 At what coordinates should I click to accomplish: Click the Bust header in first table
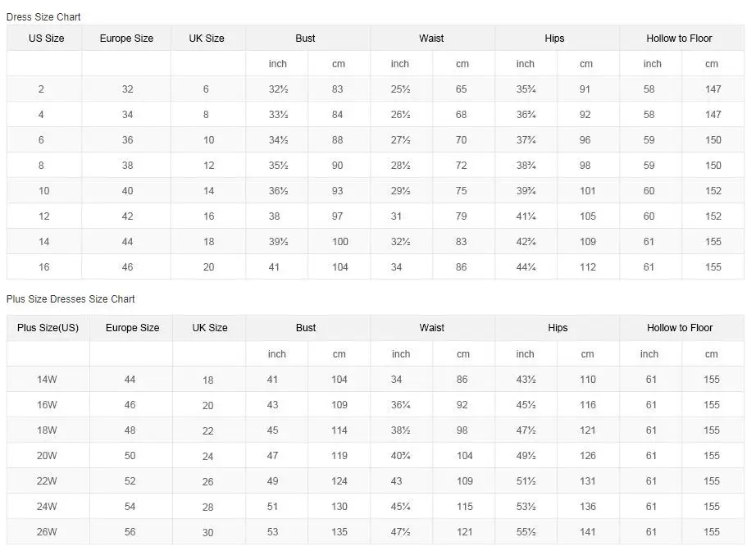(x=306, y=39)
